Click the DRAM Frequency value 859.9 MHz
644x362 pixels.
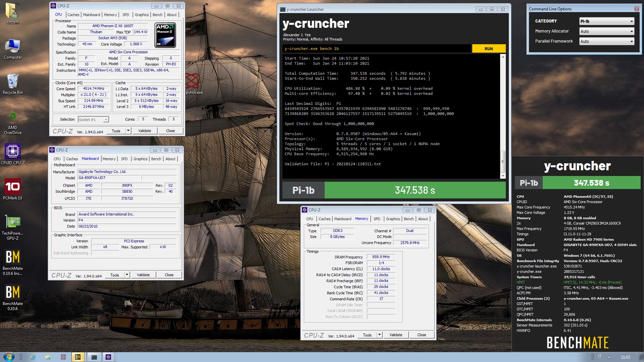[381, 257]
